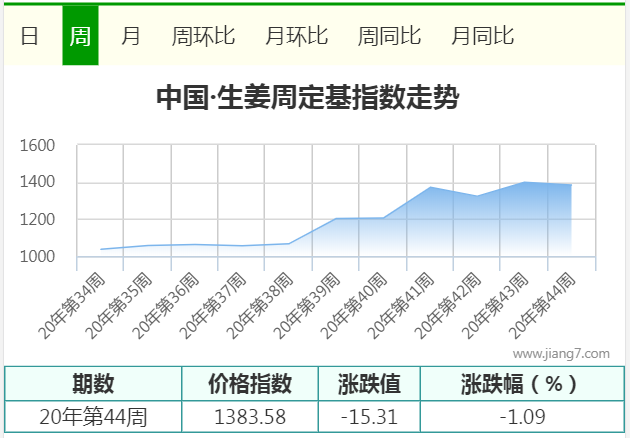Open the 周同比 tab
This screenshot has width=630, height=438.
389,36
